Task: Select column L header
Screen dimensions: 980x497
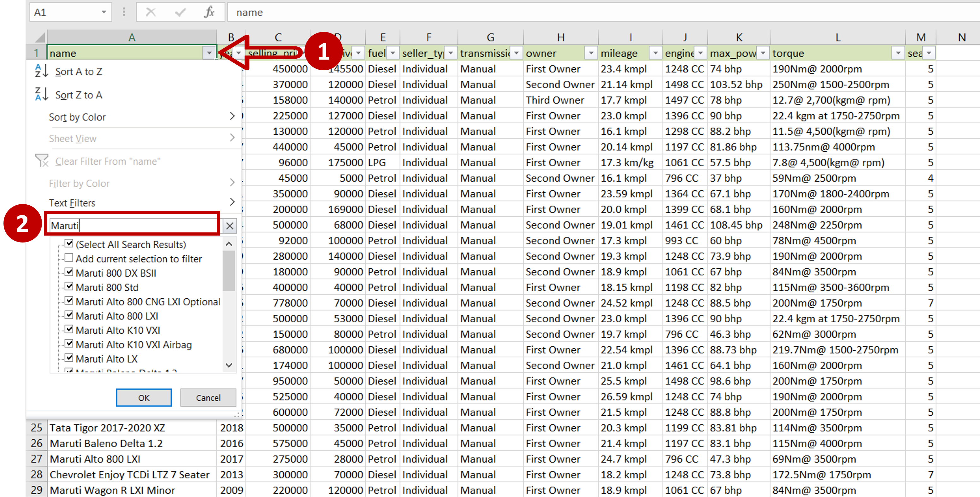Action: 837,37
